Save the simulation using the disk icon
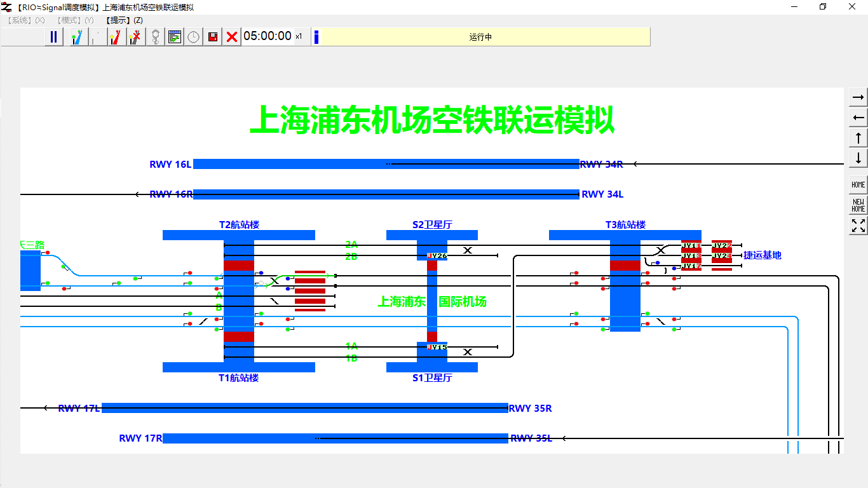The height and width of the screenshot is (488, 868). coord(213,37)
